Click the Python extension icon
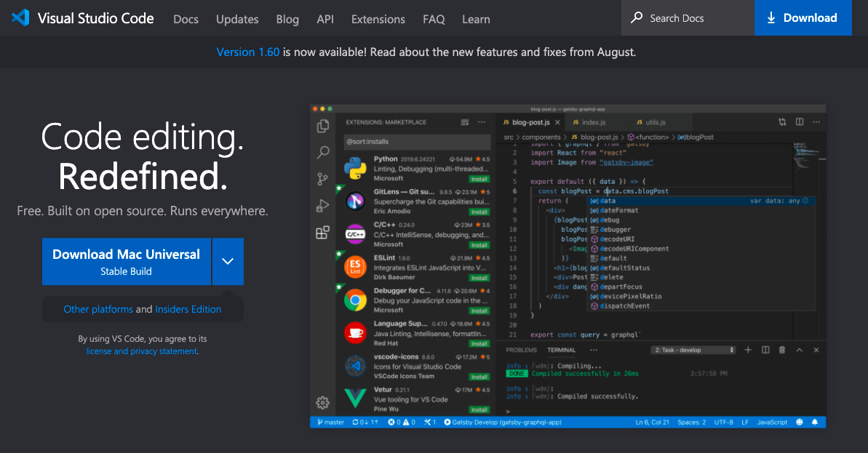The image size is (868, 453). pyautogui.click(x=355, y=168)
